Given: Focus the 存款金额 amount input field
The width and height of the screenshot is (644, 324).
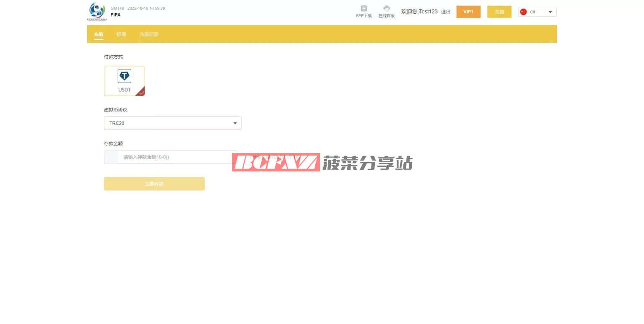Looking at the screenshot, I should click(x=176, y=157).
